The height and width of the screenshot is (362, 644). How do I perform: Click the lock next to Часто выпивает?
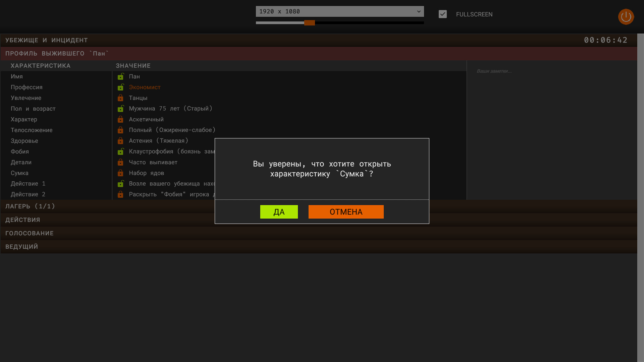pyautogui.click(x=121, y=162)
